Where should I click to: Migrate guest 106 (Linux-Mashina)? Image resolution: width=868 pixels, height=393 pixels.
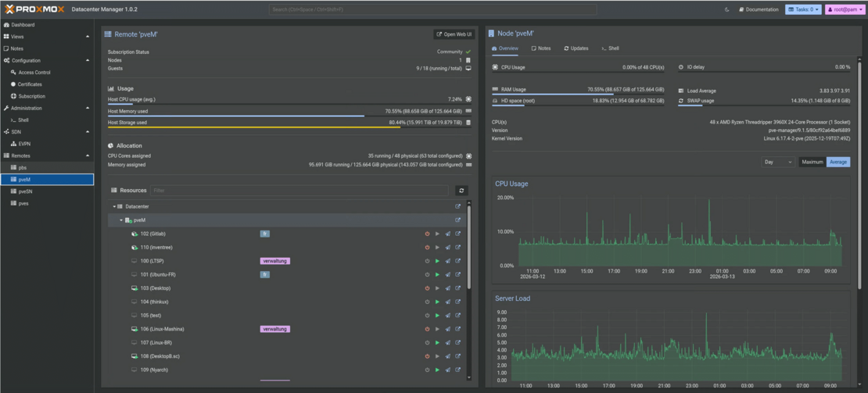(448, 329)
